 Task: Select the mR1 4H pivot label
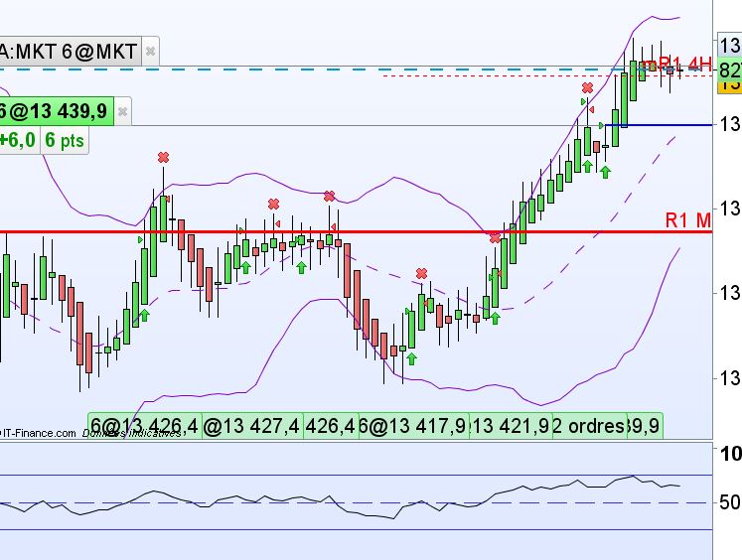click(x=676, y=64)
